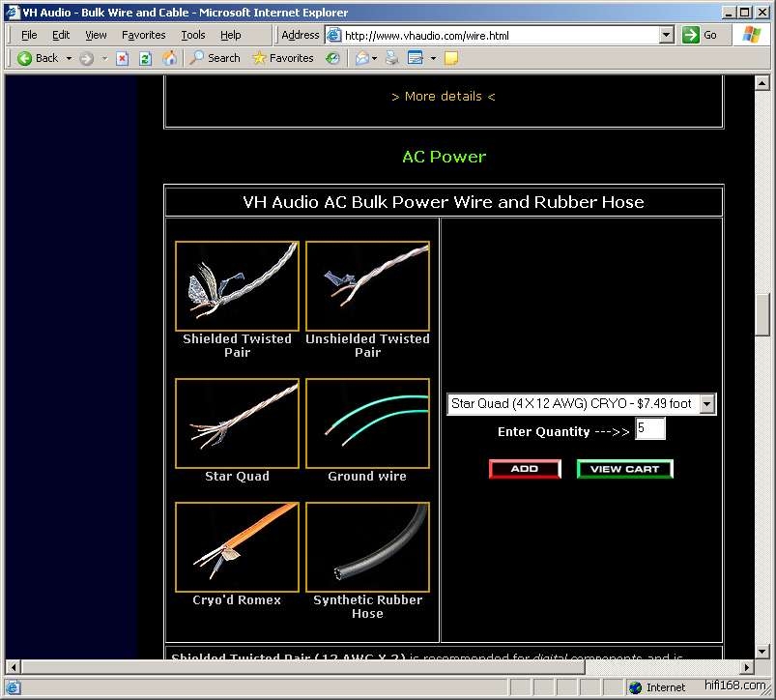Click the Star Quad wire thumbnail

(237, 423)
